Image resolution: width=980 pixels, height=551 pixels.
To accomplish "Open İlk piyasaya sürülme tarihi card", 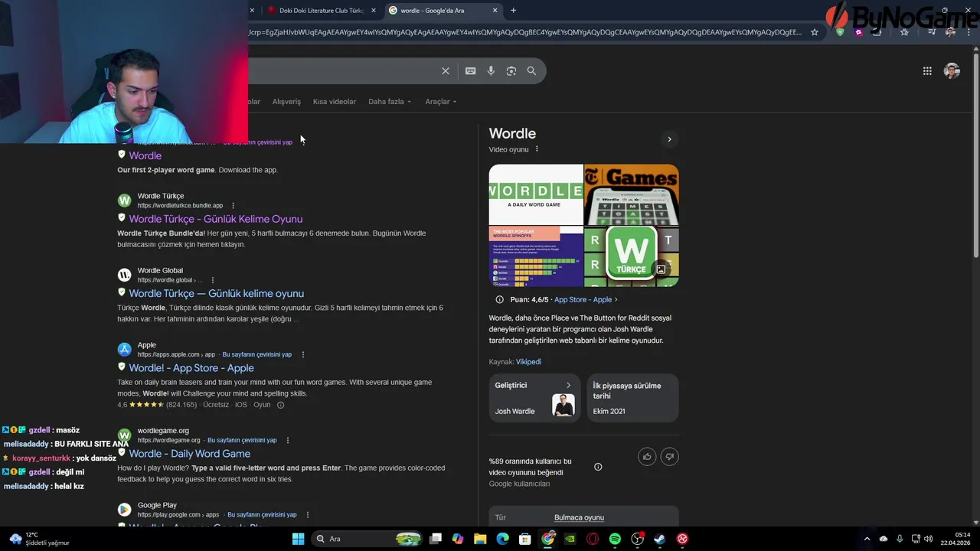I will (632, 398).
